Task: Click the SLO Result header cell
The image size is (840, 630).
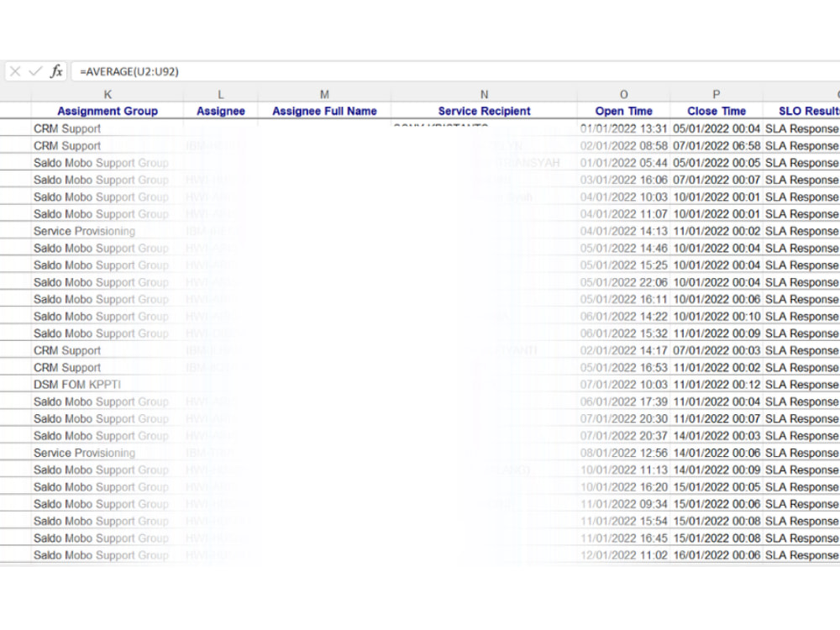Action: 801,111
